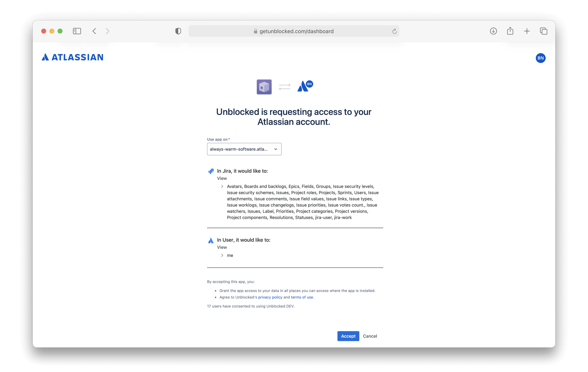
Task: Click the 'In User, it would like to:' heading
Action: click(244, 240)
